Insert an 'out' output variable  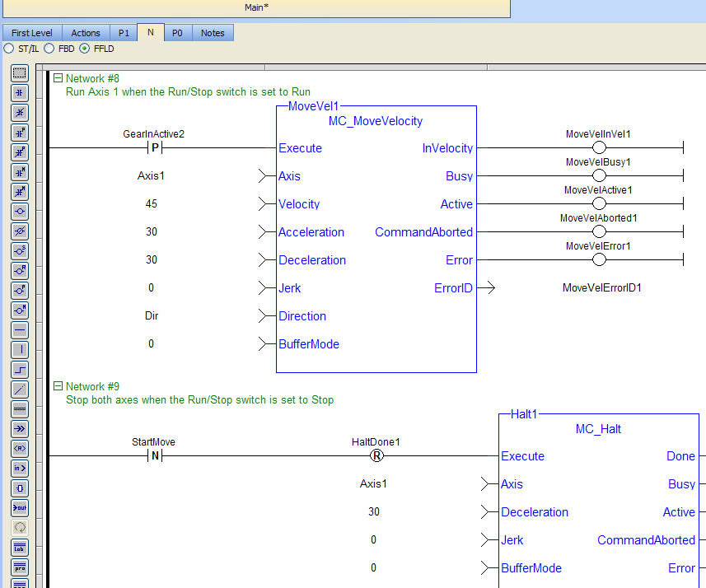[x=20, y=508]
